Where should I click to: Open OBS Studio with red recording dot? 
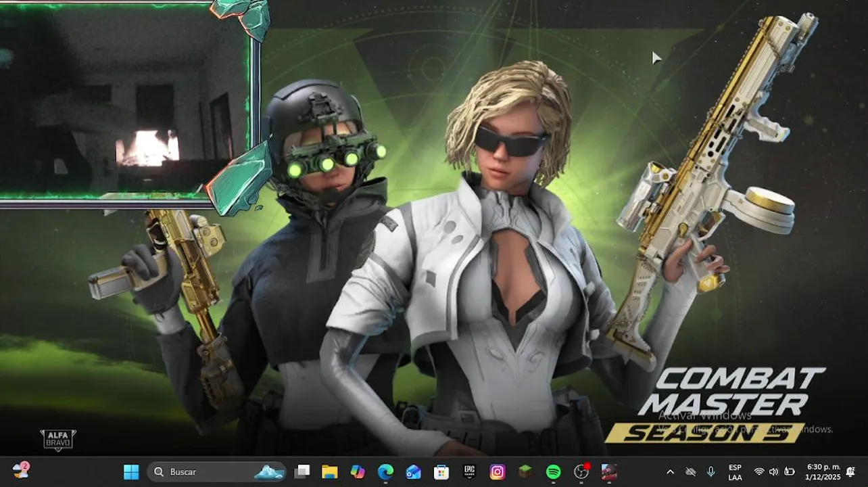click(581, 471)
